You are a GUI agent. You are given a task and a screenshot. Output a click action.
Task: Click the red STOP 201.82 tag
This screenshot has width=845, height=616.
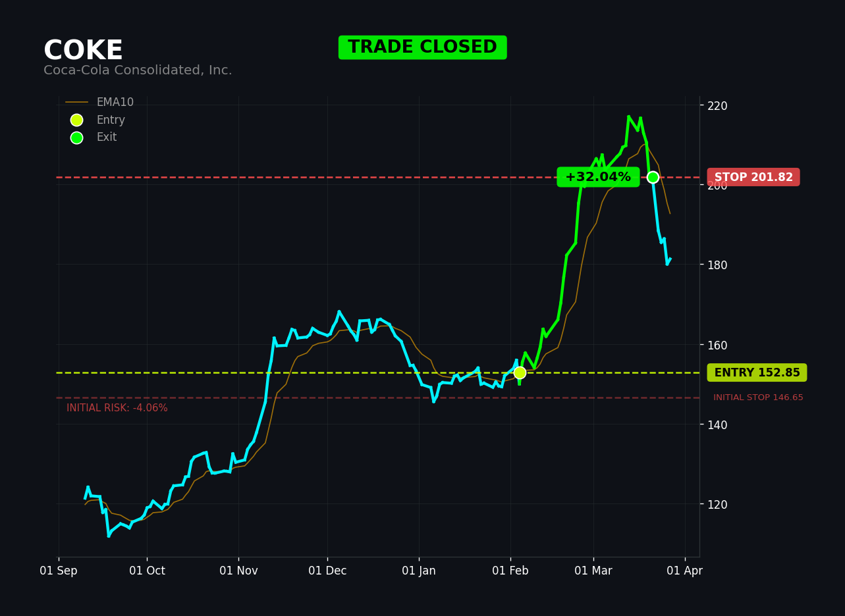753,177
